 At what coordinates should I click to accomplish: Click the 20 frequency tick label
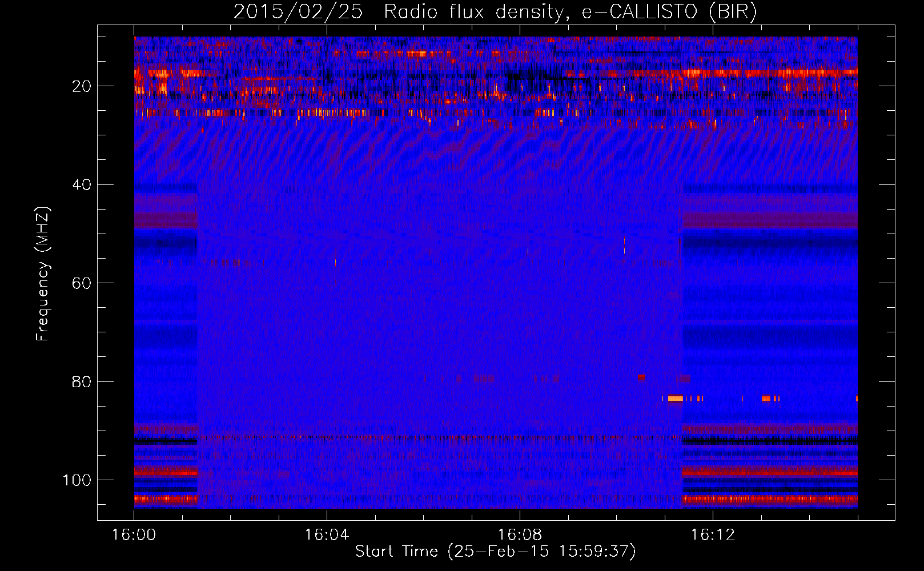(82, 86)
